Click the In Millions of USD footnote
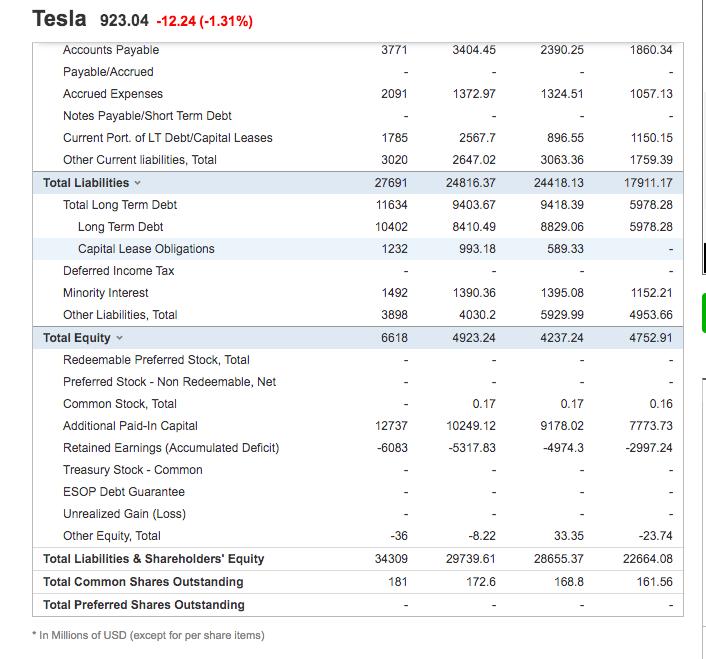The width and height of the screenshot is (706, 659). coord(149,636)
